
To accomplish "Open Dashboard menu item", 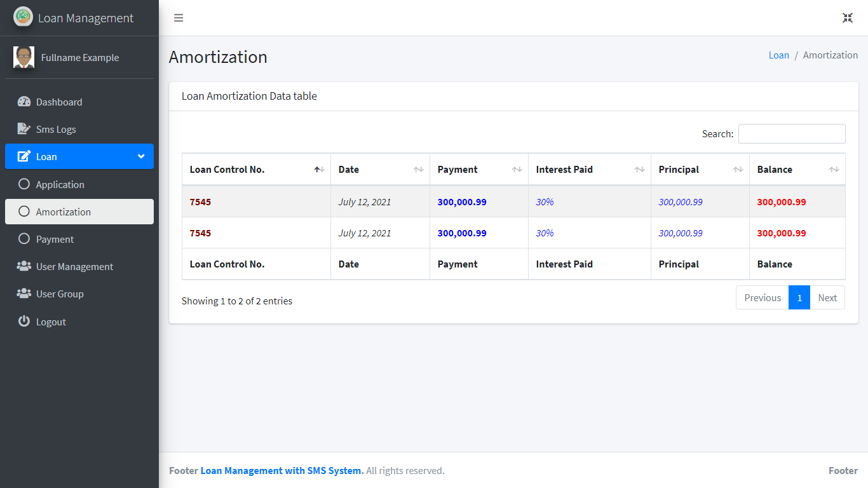I will pyautogui.click(x=79, y=102).
